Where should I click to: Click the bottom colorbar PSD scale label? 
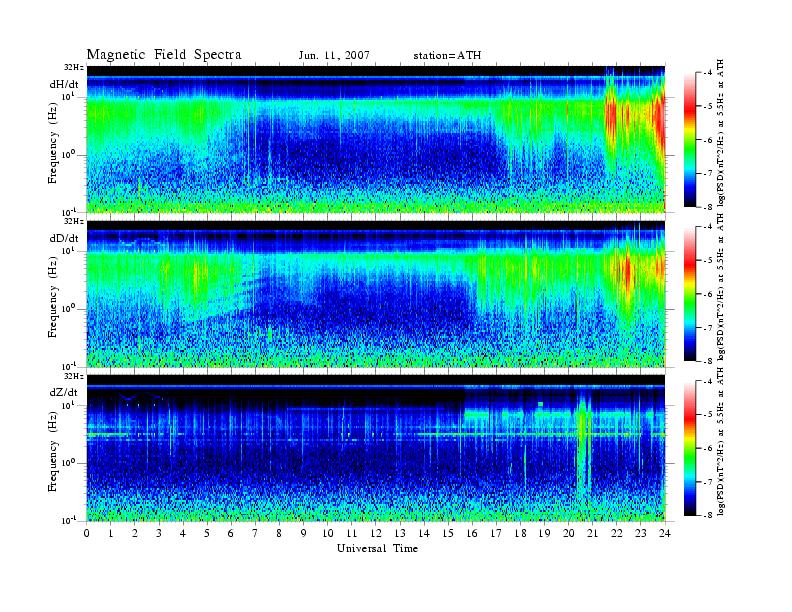pyautogui.click(x=720, y=442)
